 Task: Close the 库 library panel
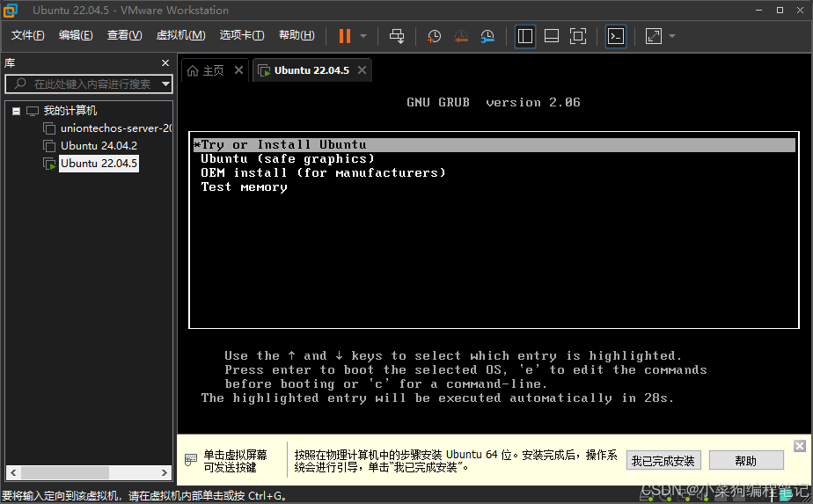165,62
